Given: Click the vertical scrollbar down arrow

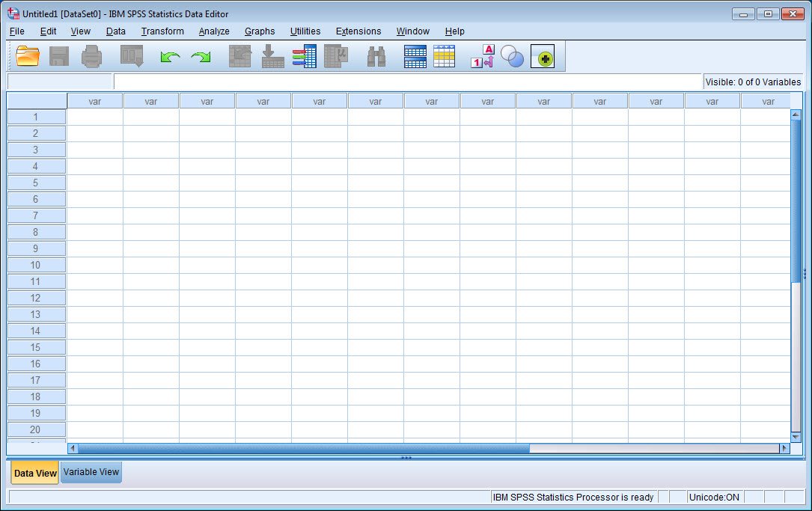Looking at the screenshot, I should (796, 437).
